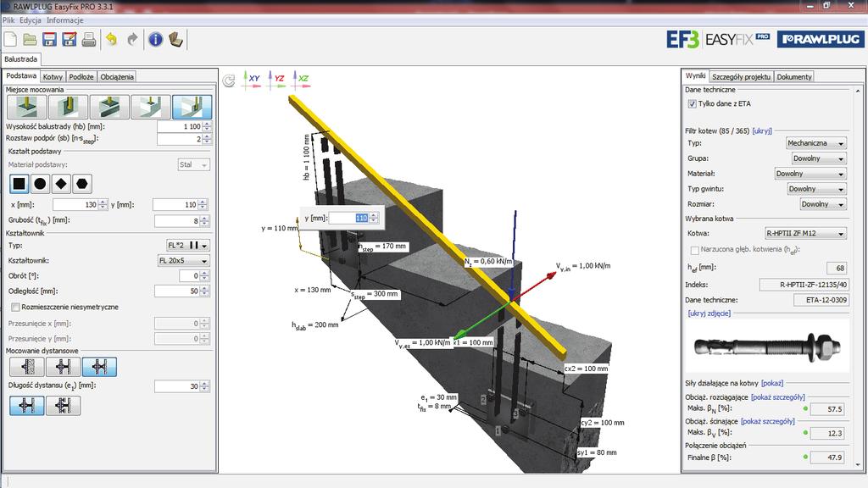
Task: Save the project with the floppy icon
Action: pos(50,39)
